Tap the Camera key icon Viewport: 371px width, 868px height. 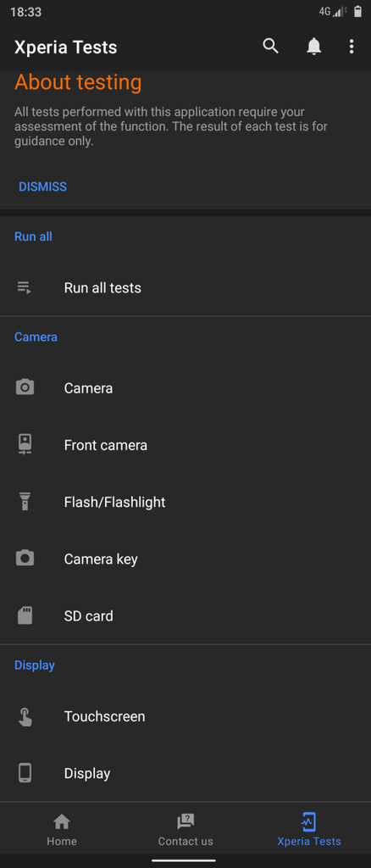click(x=25, y=558)
